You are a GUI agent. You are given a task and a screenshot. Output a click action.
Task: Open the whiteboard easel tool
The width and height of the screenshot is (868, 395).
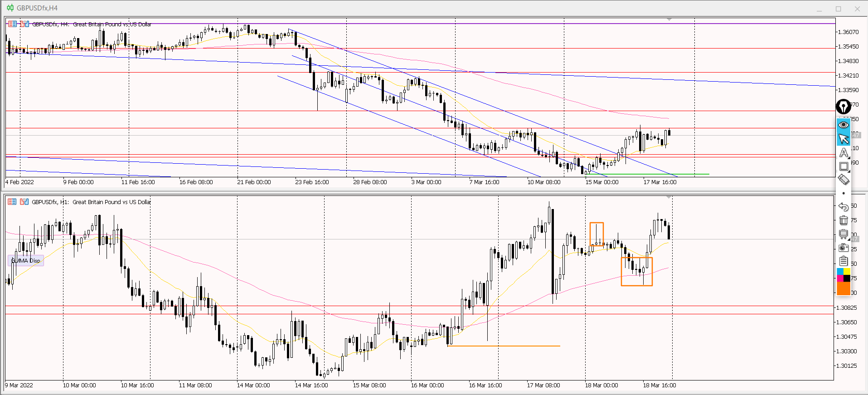[x=844, y=234]
